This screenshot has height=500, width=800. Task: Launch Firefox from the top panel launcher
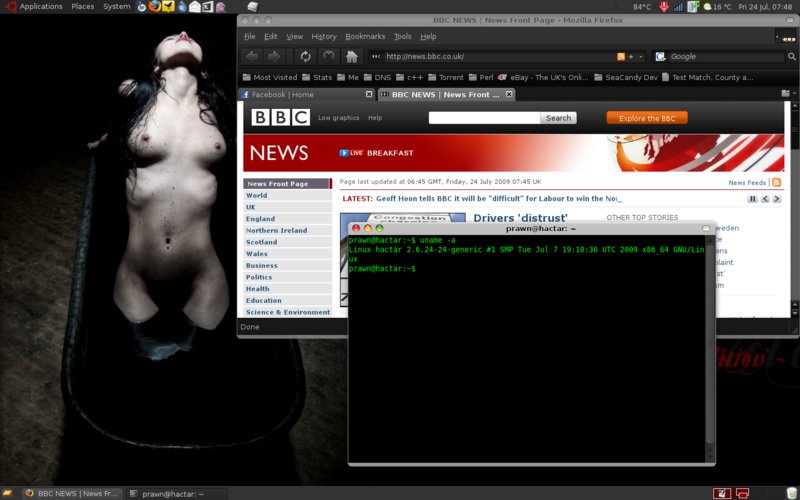pos(155,6)
